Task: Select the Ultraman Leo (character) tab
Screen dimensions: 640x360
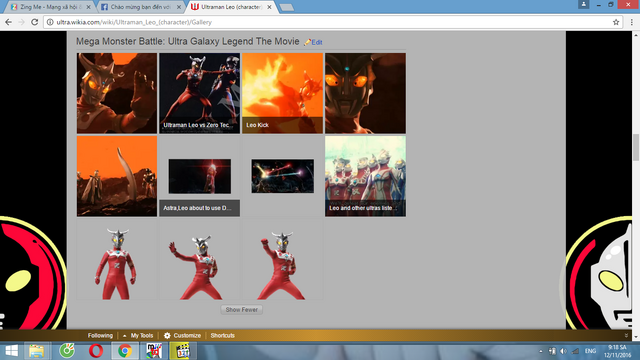Action: pyautogui.click(x=231, y=7)
